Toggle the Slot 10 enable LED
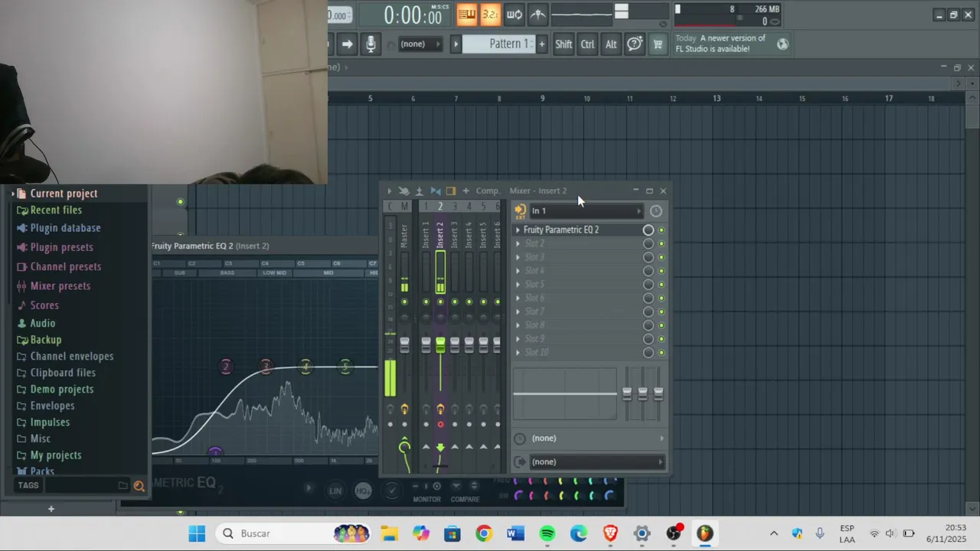This screenshot has width=980, height=551. point(661,353)
